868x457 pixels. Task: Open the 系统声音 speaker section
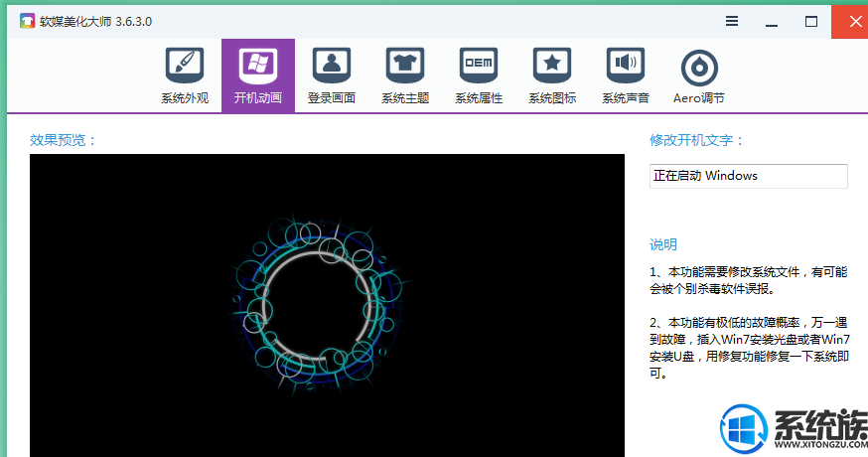pyautogui.click(x=626, y=76)
